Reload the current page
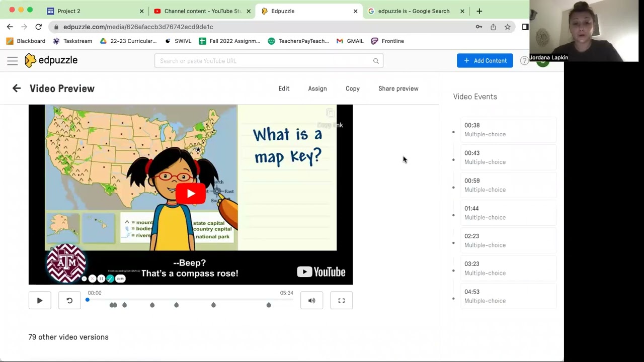 pyautogui.click(x=38, y=27)
